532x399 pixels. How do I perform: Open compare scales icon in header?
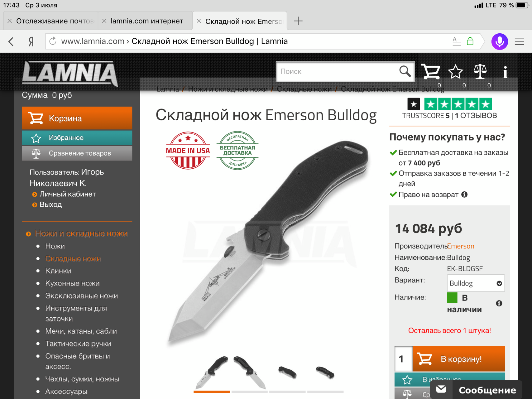[x=480, y=72]
